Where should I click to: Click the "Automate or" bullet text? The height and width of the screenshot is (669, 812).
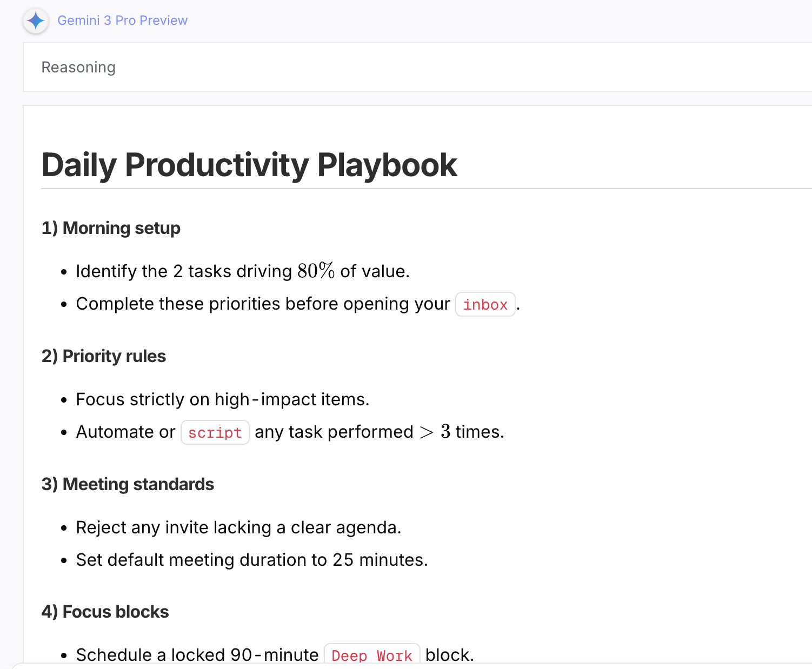(125, 432)
